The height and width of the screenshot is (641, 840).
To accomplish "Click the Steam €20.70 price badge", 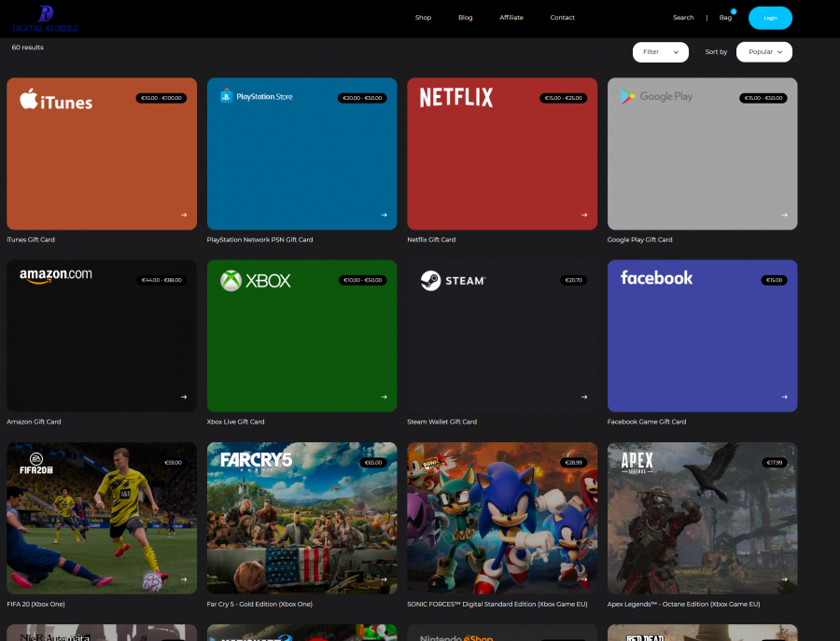I will (574, 280).
